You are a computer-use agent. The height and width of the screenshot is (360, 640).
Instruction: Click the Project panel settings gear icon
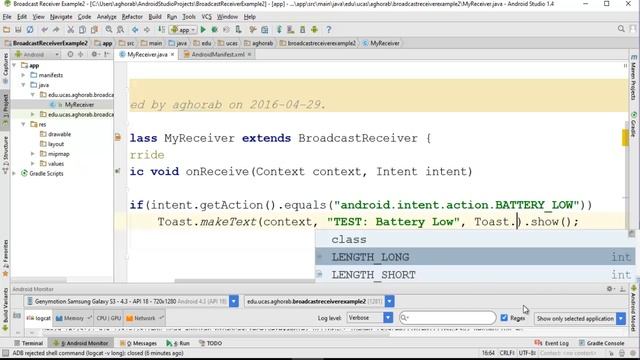[95, 54]
